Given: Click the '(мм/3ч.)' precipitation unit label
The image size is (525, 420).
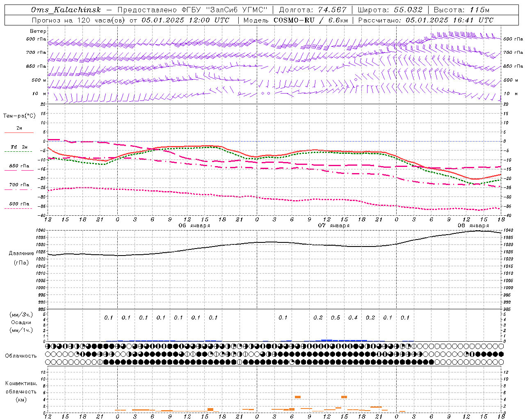Looking at the screenshot, I should tap(21, 315).
